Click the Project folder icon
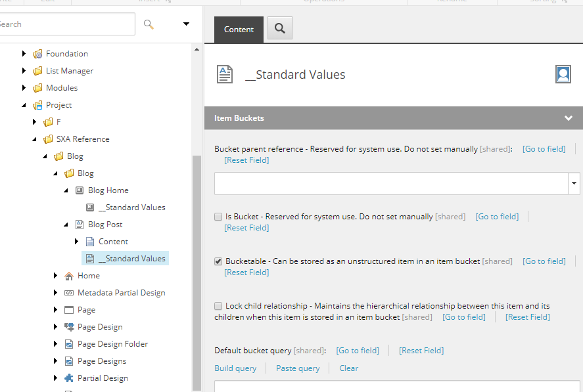583x392 pixels. [37, 105]
